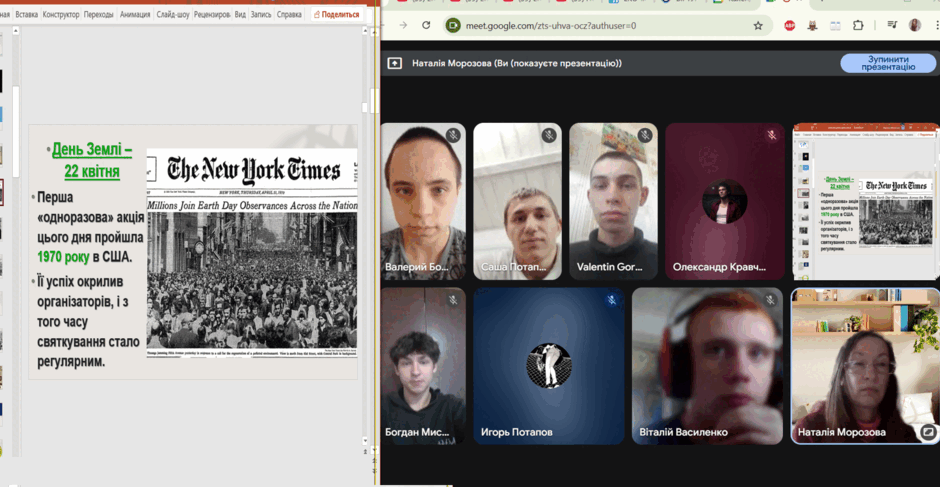Open site info camera icon in address bar
Viewport: 940px width, 487px height.
coord(453,25)
